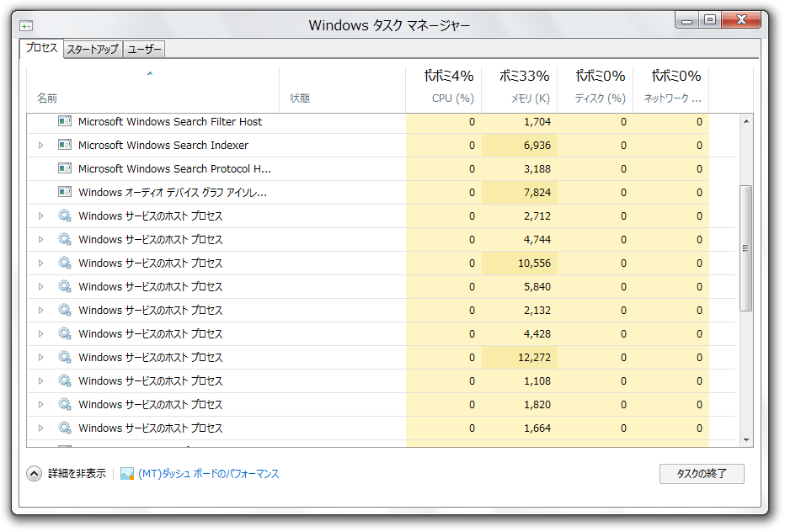Image resolution: width=785 pixels, height=532 pixels.
Task: Click the gear icon of the 12,272 K service host
Action: click(x=65, y=357)
